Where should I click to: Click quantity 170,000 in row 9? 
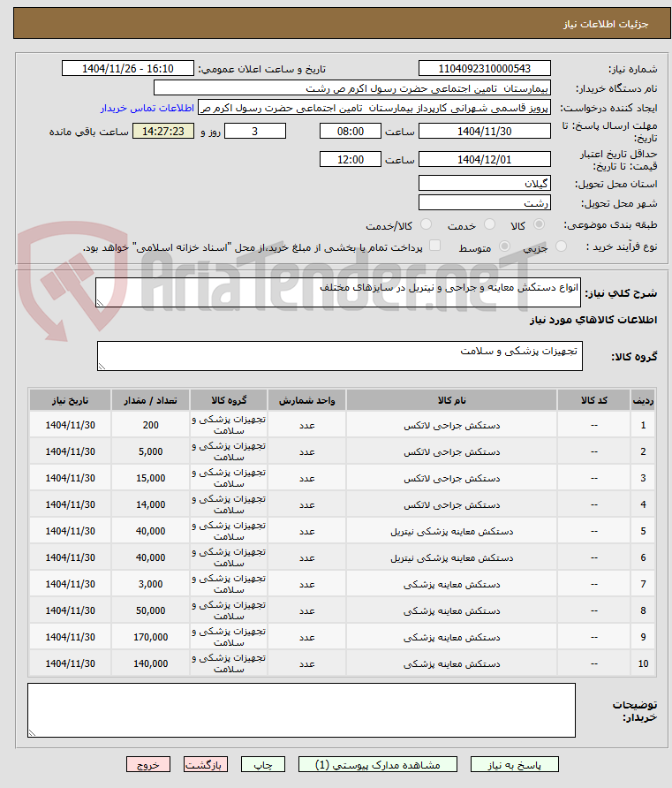(x=151, y=637)
